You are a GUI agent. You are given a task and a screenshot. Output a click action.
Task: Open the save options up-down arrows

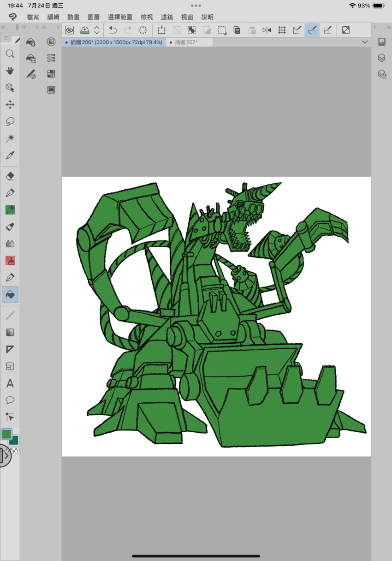[x=97, y=30]
